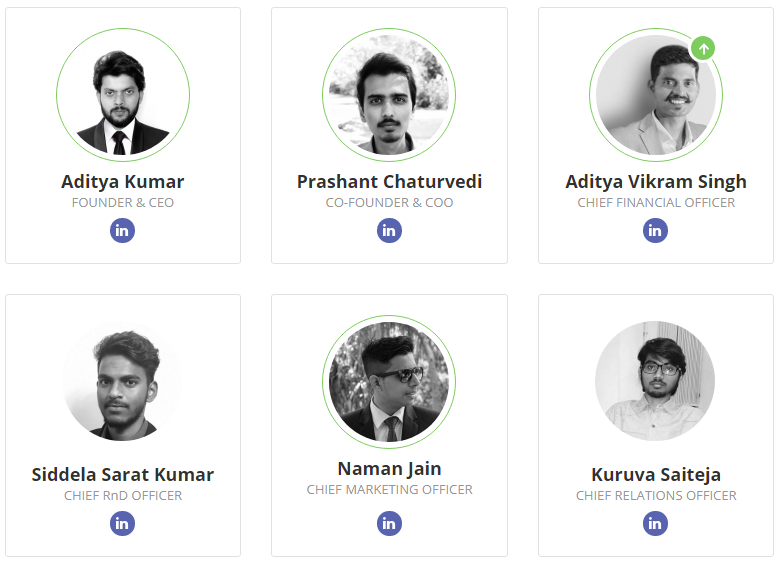The height and width of the screenshot is (565, 781).
Task: Open Aditya Vikram Singh's LinkedIn icon
Action: (655, 231)
